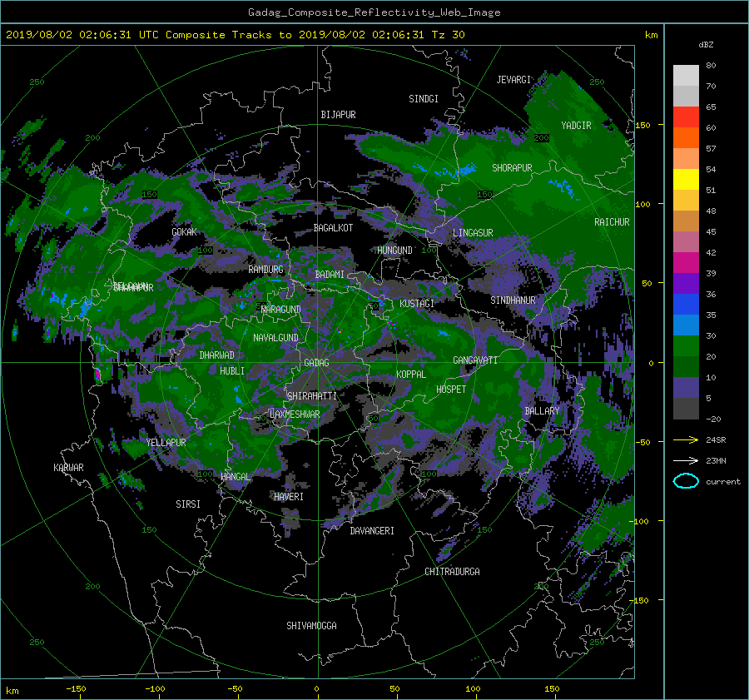Click the 'YELLAPUR' city label
The height and width of the screenshot is (700, 749).
coord(166,443)
